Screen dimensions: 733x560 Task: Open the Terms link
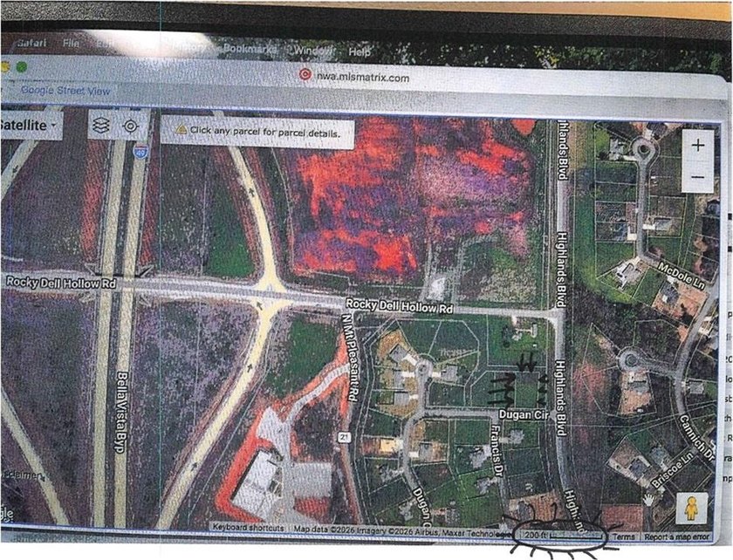pos(623,537)
